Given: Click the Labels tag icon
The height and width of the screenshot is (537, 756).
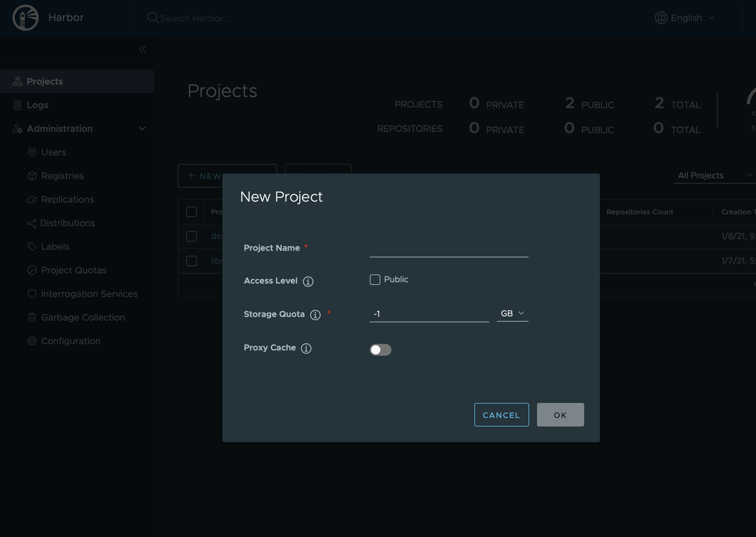Looking at the screenshot, I should click(32, 247).
